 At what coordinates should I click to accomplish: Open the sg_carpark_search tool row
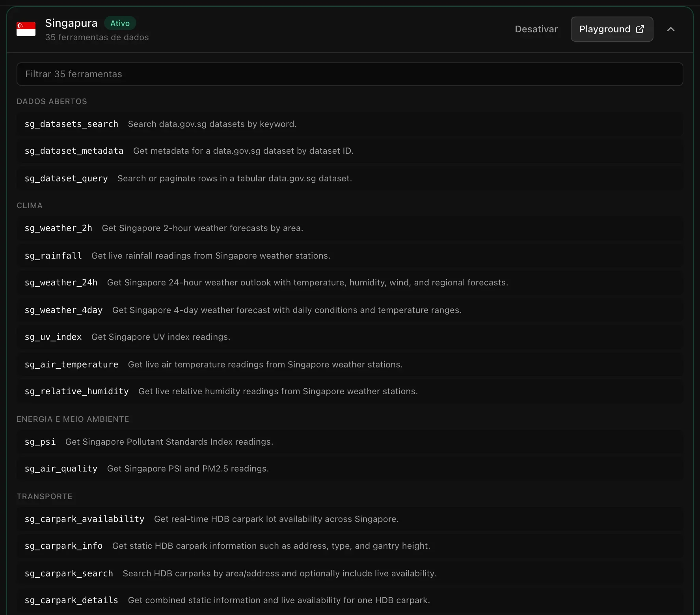coord(350,574)
